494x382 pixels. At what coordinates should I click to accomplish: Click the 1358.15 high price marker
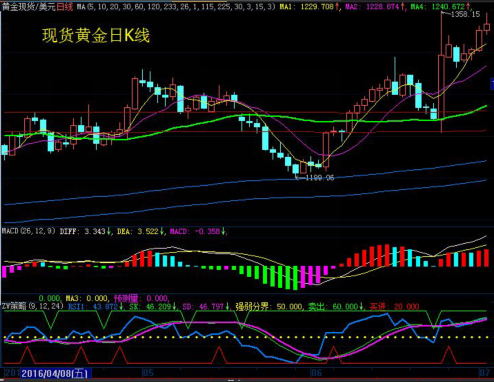465,14
